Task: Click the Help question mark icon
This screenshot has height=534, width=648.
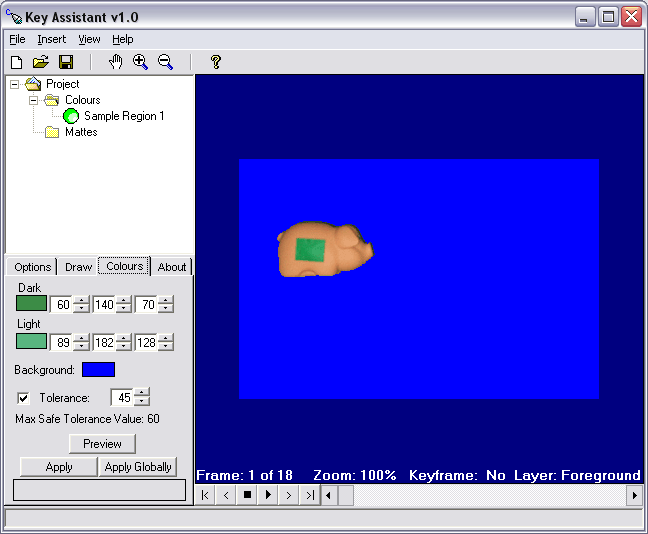Action: coord(215,62)
